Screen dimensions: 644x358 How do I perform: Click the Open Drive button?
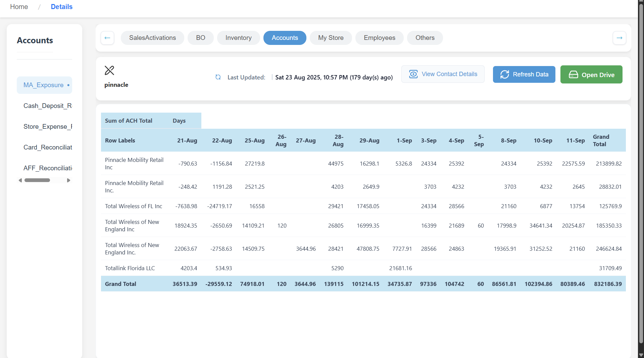[x=591, y=74]
